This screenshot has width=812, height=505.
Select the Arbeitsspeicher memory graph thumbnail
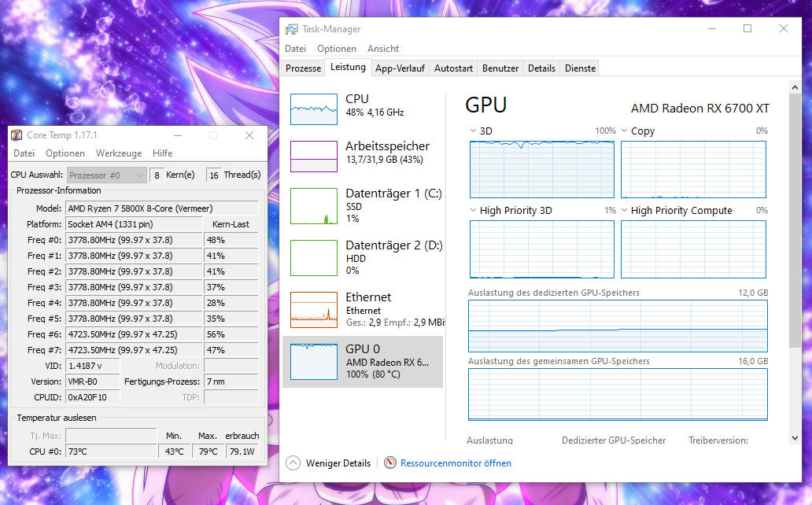coord(314,157)
